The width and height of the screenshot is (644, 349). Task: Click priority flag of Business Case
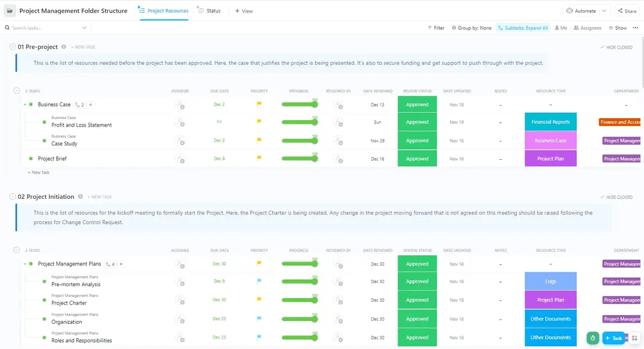coord(259,105)
